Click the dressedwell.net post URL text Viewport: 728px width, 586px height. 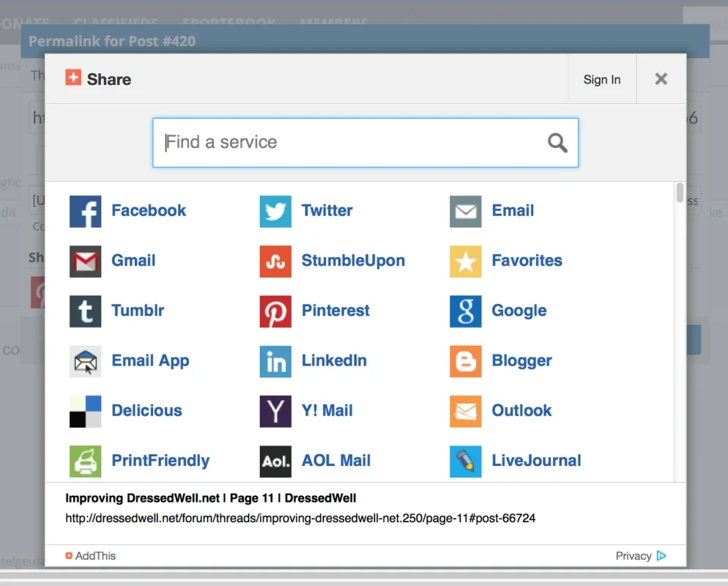tap(300, 518)
